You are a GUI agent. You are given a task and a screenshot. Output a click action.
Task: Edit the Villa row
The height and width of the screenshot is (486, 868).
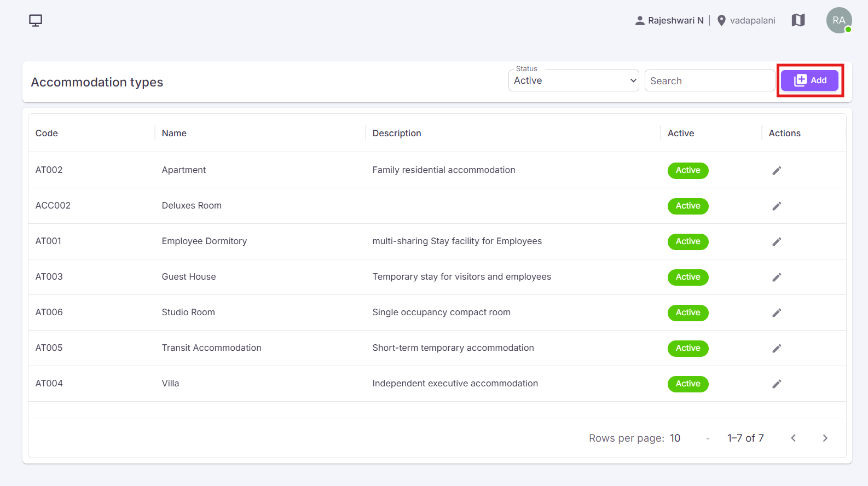tap(777, 384)
